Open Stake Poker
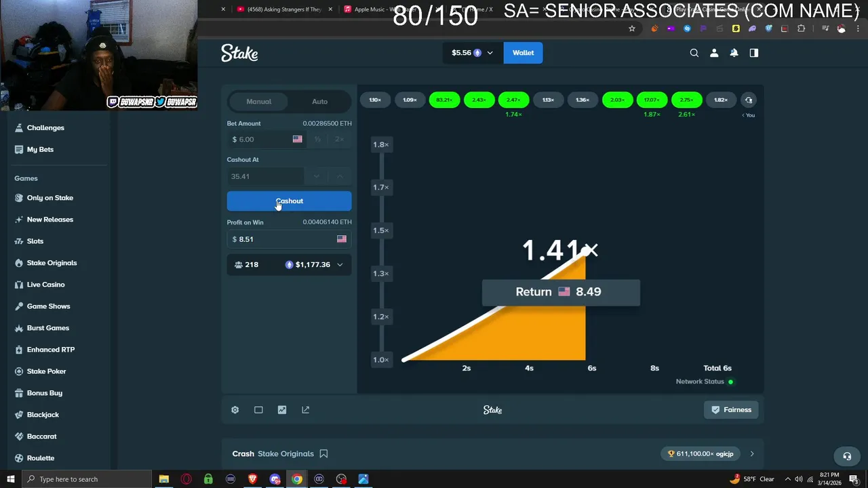868x488 pixels. tap(46, 371)
